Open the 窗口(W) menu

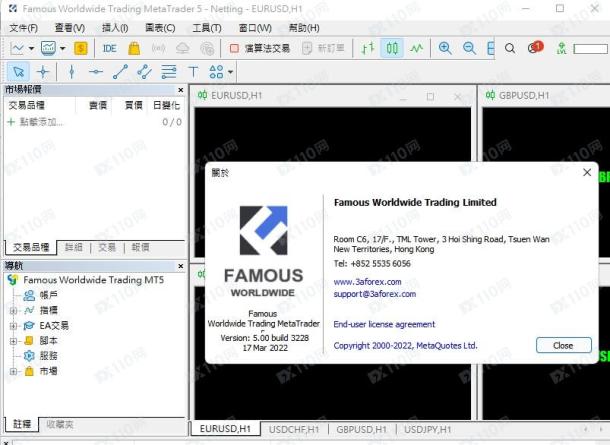coord(255,28)
